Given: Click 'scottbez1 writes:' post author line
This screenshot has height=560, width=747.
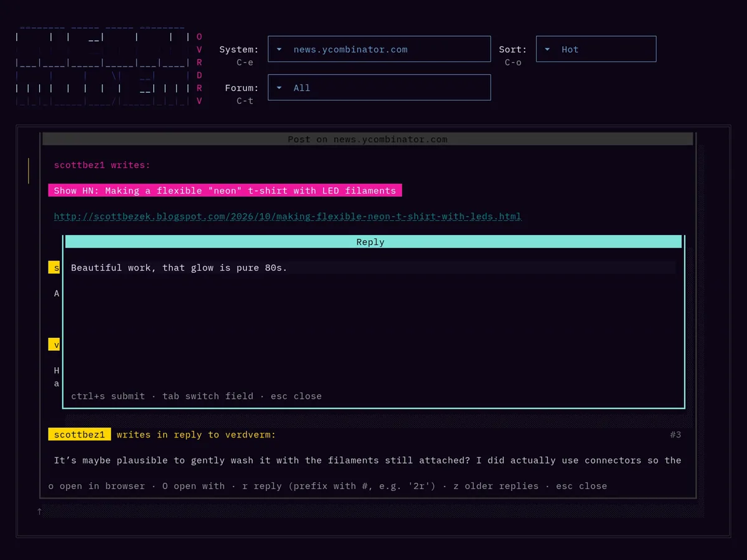Looking at the screenshot, I should 102,165.
